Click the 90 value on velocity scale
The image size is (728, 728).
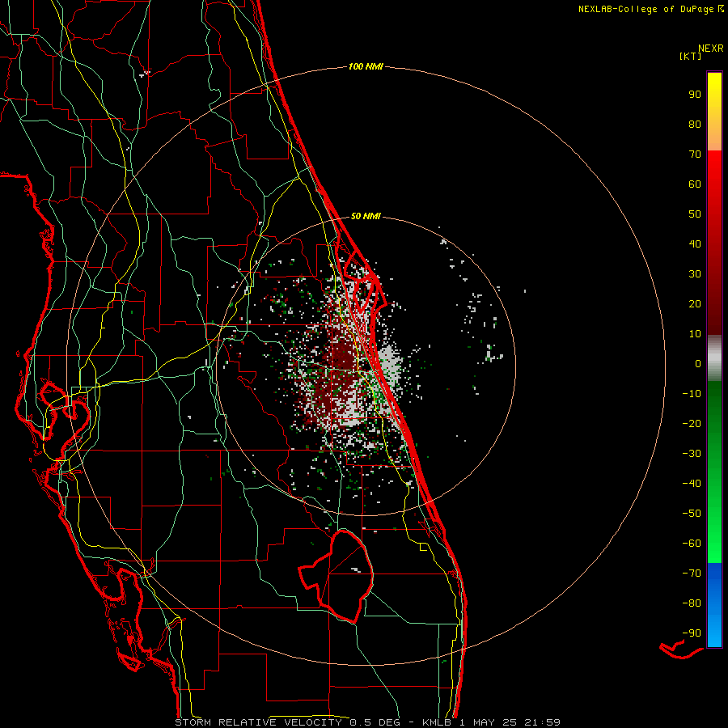(695, 95)
